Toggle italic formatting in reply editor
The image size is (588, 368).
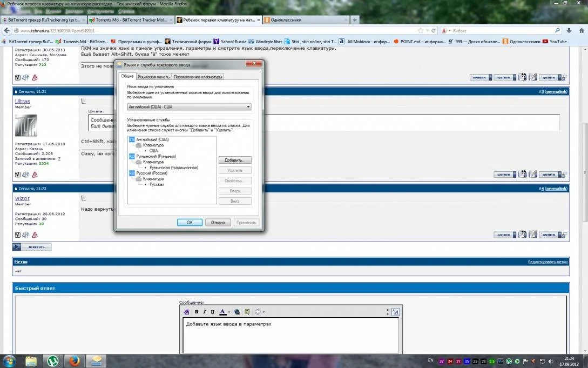pyautogui.click(x=205, y=312)
